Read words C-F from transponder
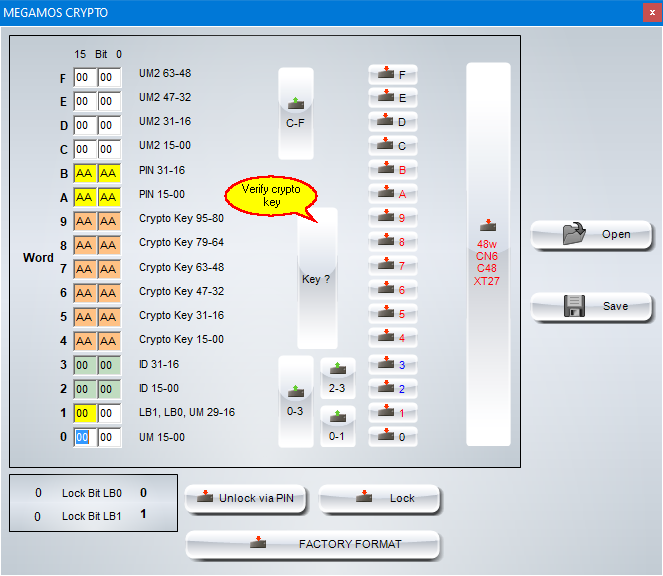This screenshot has height=576, width=663. (296, 113)
